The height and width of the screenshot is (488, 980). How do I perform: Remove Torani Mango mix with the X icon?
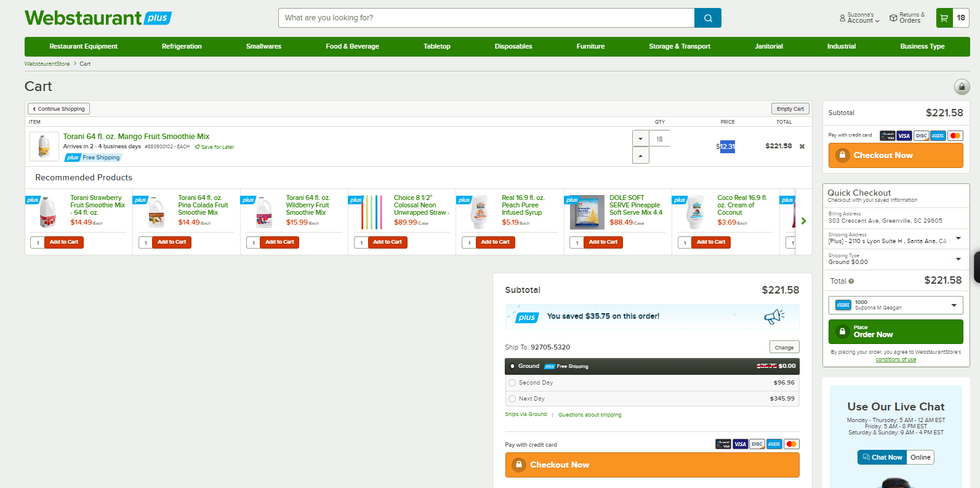click(x=802, y=146)
